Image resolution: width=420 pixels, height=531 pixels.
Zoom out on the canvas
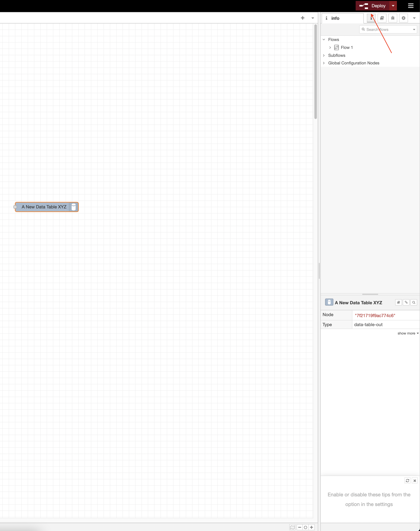coord(300,527)
